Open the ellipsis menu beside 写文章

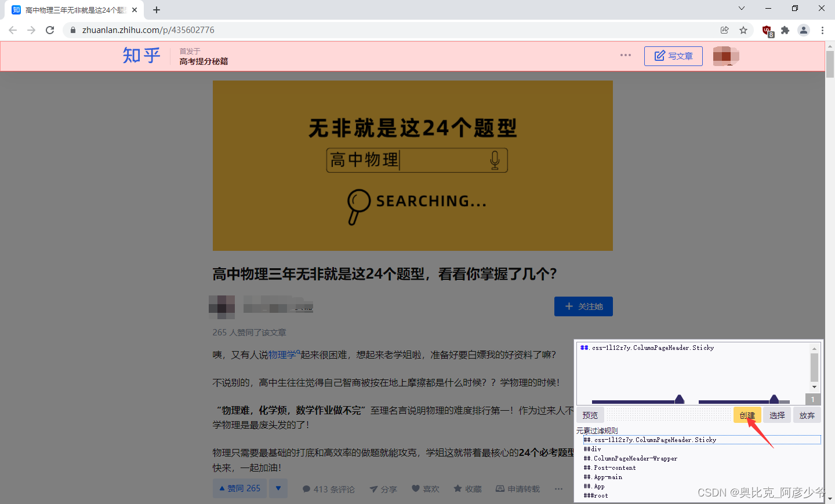pos(625,55)
